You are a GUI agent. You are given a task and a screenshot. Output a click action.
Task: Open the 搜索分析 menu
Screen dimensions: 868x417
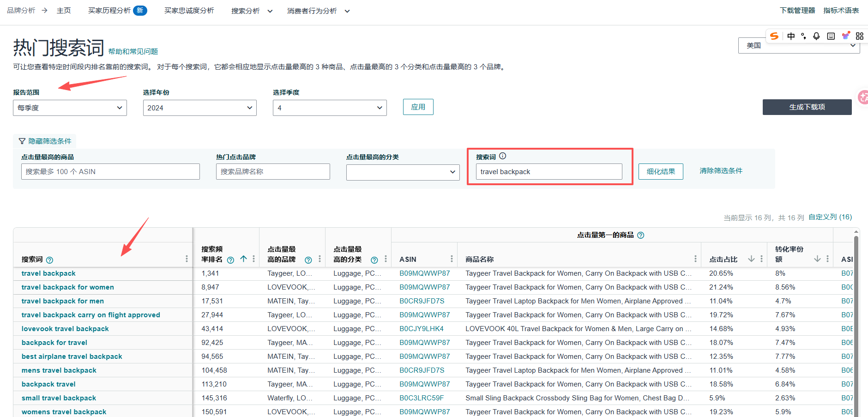coord(252,11)
